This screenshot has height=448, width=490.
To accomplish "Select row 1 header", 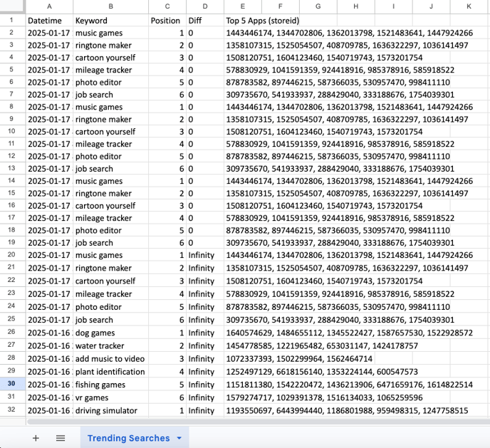I will click(x=11, y=21).
